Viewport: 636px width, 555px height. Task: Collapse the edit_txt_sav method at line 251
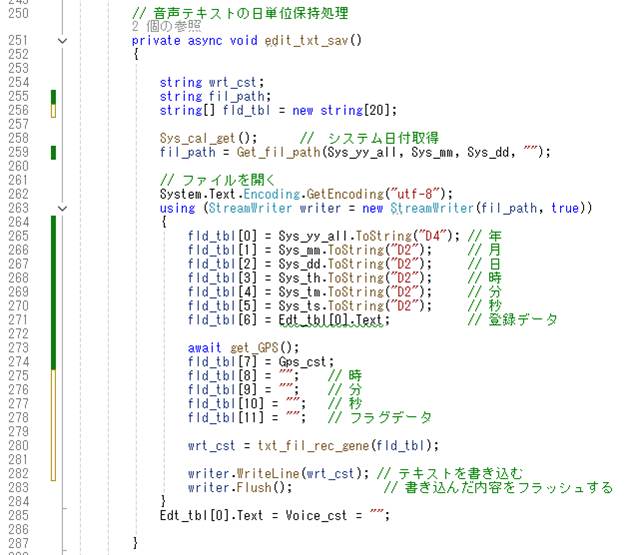coord(63,41)
